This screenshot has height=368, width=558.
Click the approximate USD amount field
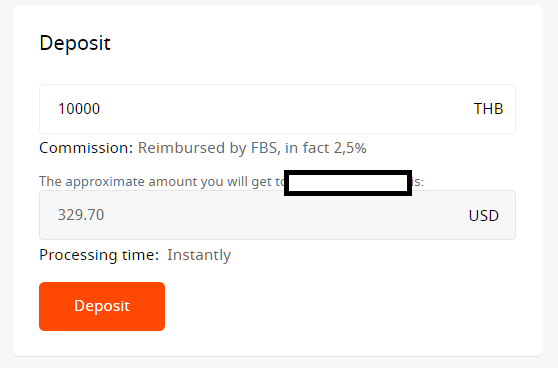tap(277, 215)
